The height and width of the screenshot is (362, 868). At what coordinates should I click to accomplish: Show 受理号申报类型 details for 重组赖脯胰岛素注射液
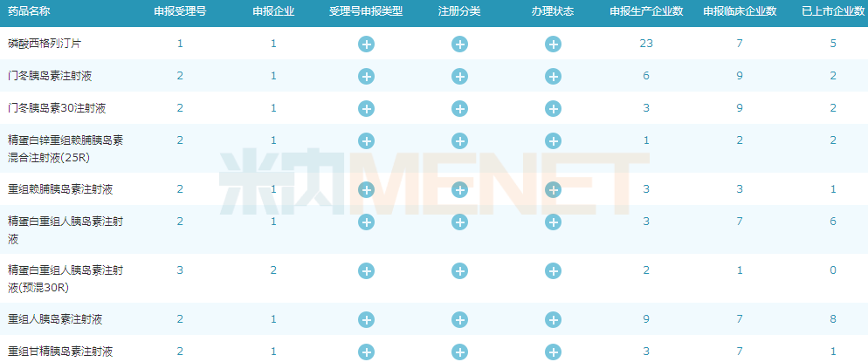(x=366, y=189)
